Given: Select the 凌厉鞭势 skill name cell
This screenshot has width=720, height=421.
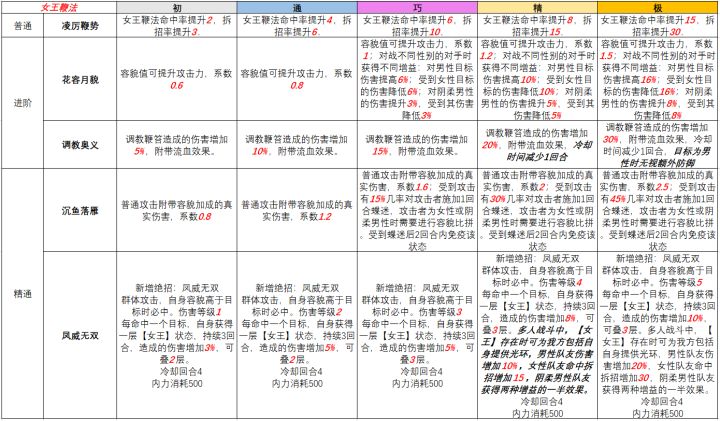Looking at the screenshot, I should coord(80,25).
